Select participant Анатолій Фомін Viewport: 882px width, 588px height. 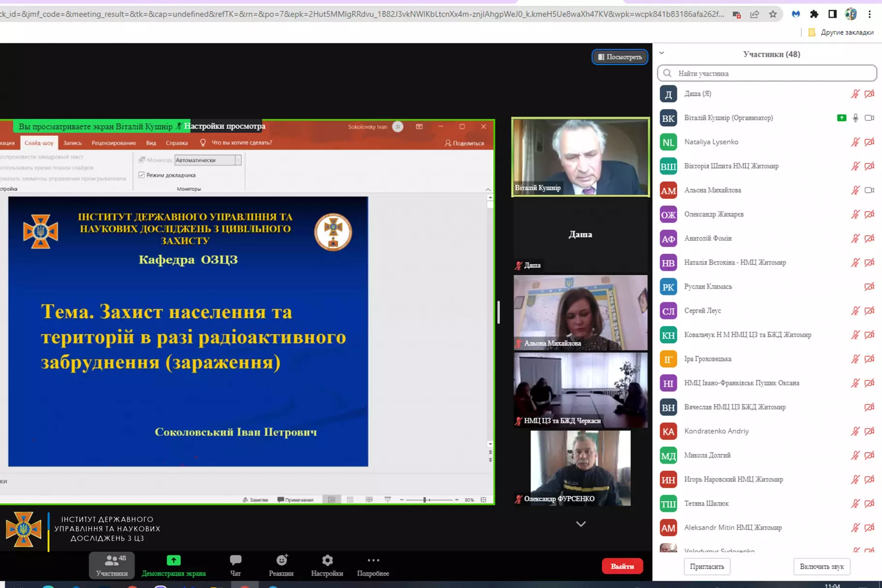[767, 238]
